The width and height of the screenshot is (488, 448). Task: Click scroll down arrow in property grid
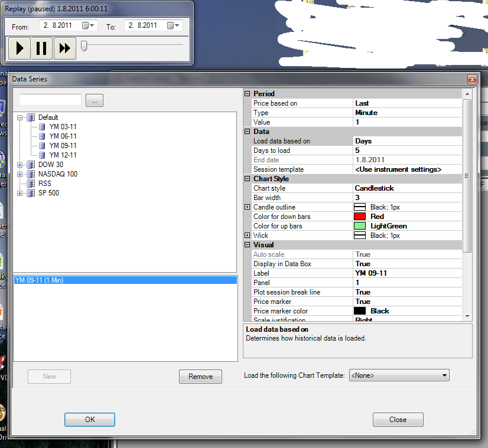tap(467, 316)
